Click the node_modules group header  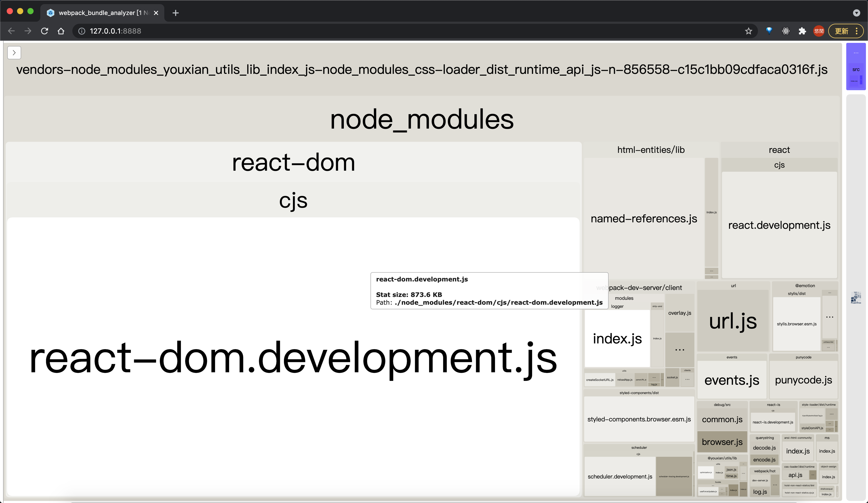pyautogui.click(x=422, y=119)
